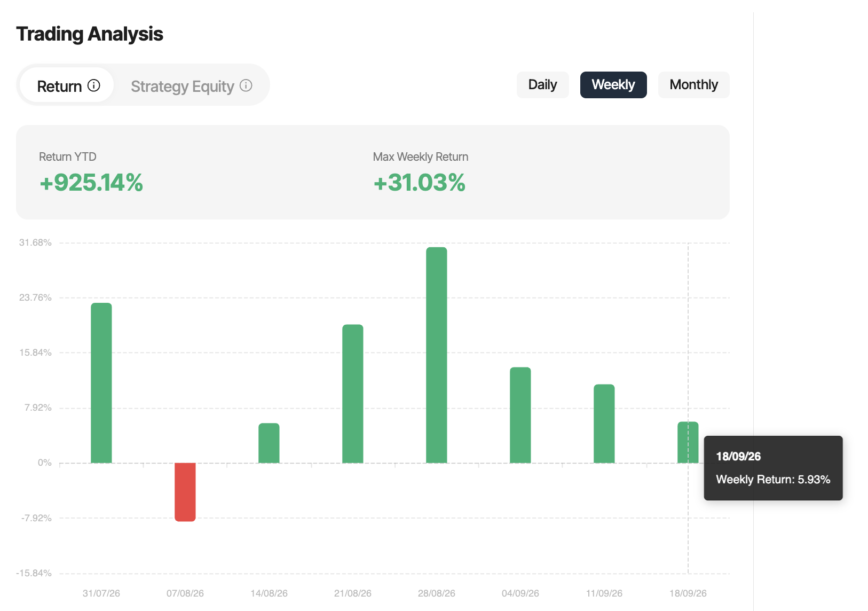
Task: Click the 15.84% y-axis label
Action: coord(35,352)
